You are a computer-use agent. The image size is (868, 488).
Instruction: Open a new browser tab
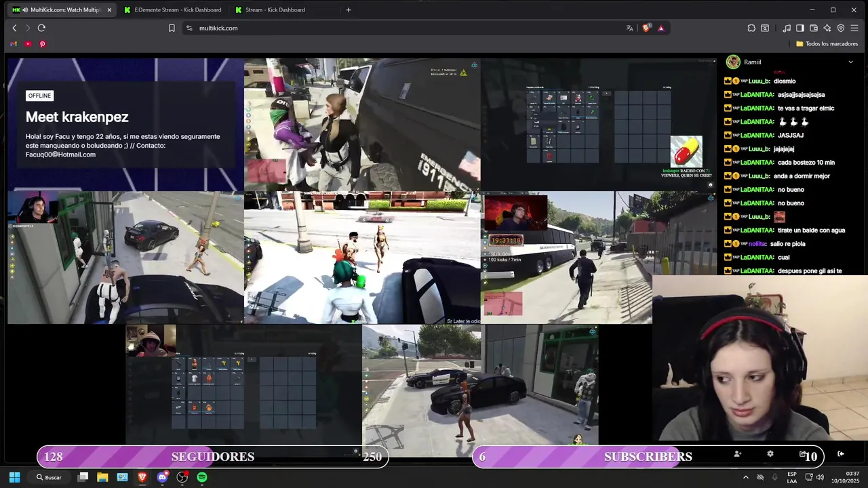click(x=349, y=9)
